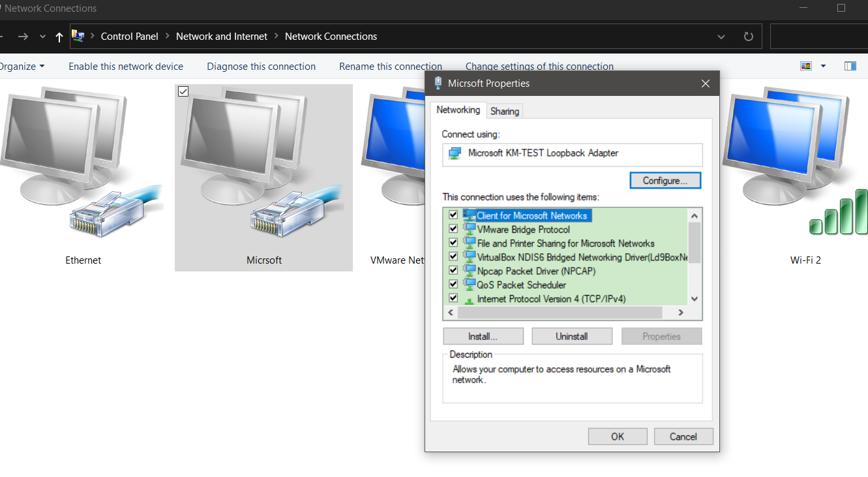This screenshot has height=477, width=868.
Task: Toggle the preview pane icon
Action: click(850, 66)
